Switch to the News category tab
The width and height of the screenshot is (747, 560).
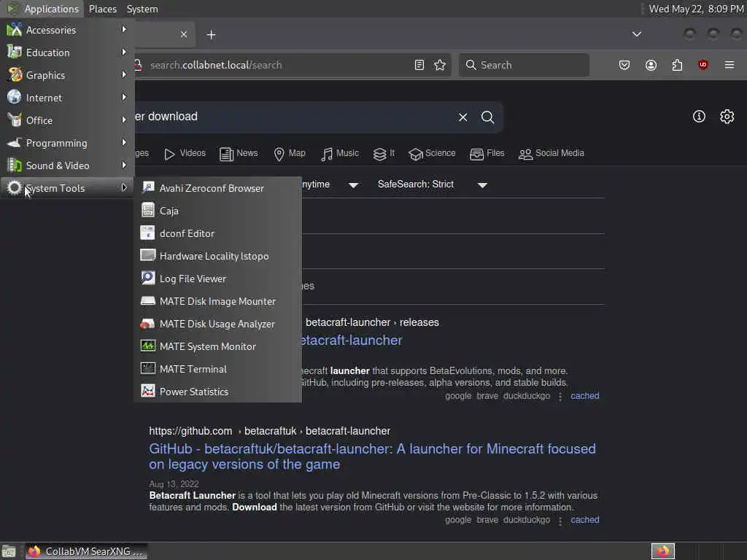point(239,153)
